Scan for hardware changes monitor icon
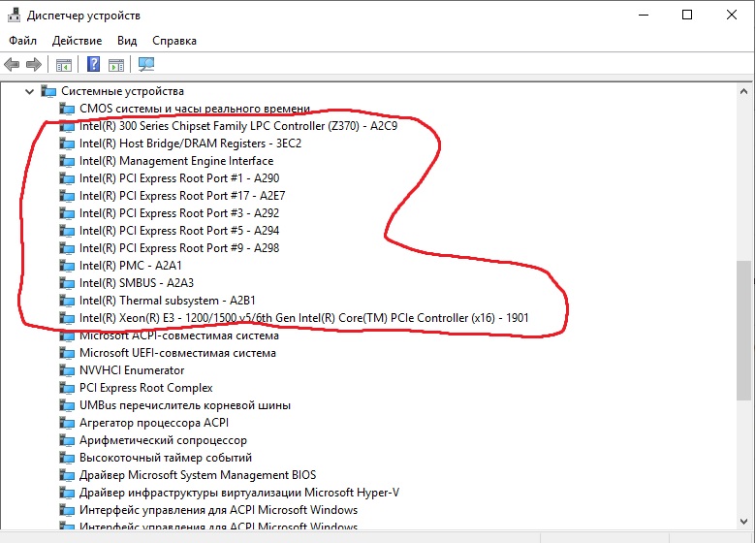The width and height of the screenshot is (756, 543). [x=146, y=64]
